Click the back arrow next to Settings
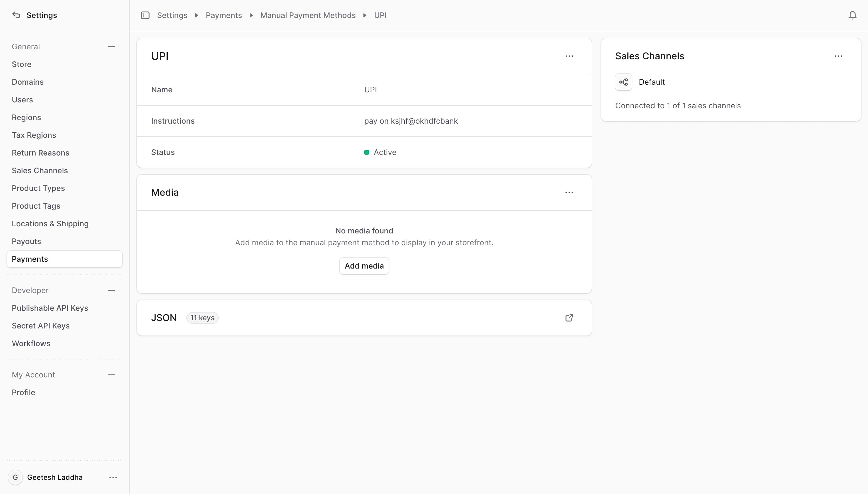Image resolution: width=868 pixels, height=494 pixels. tap(16, 15)
